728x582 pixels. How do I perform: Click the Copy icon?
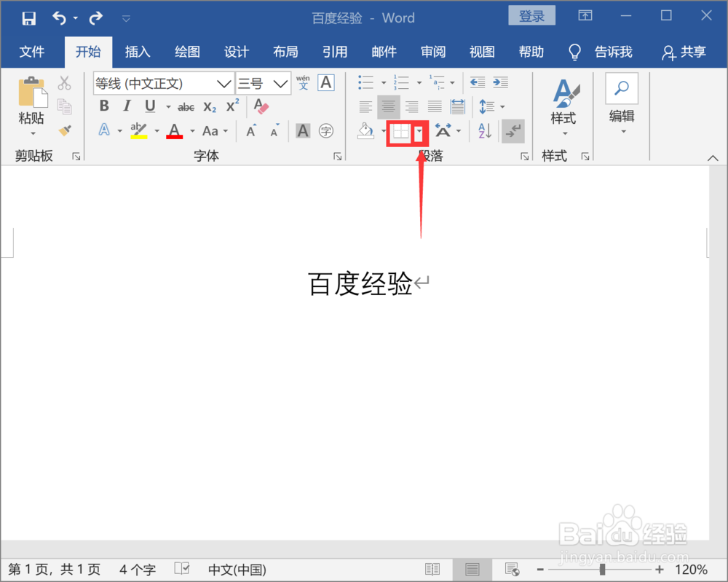point(65,106)
